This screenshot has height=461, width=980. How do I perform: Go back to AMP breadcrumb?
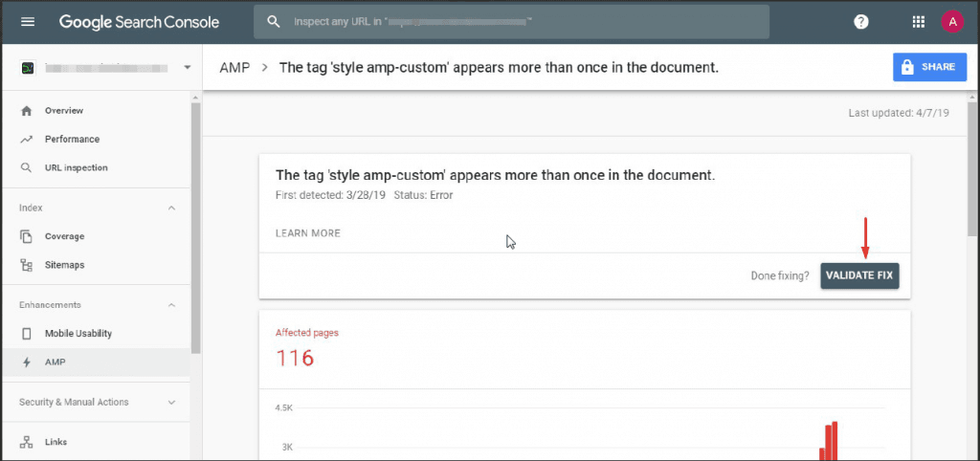click(234, 68)
